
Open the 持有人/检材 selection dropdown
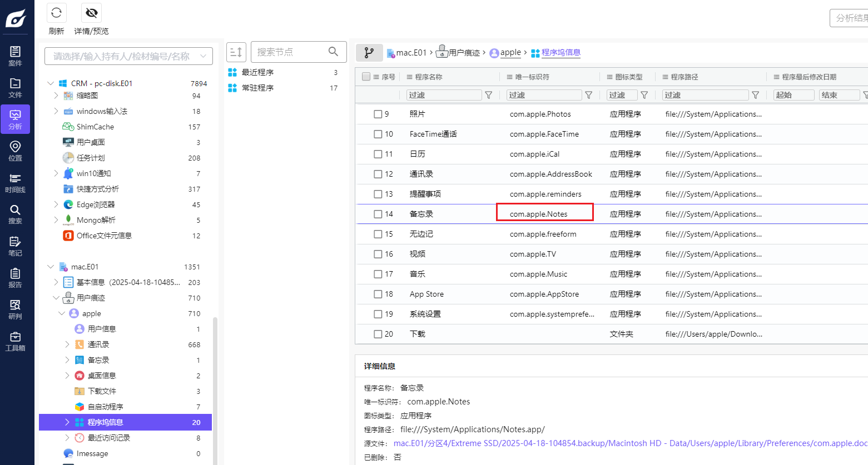tap(128, 56)
